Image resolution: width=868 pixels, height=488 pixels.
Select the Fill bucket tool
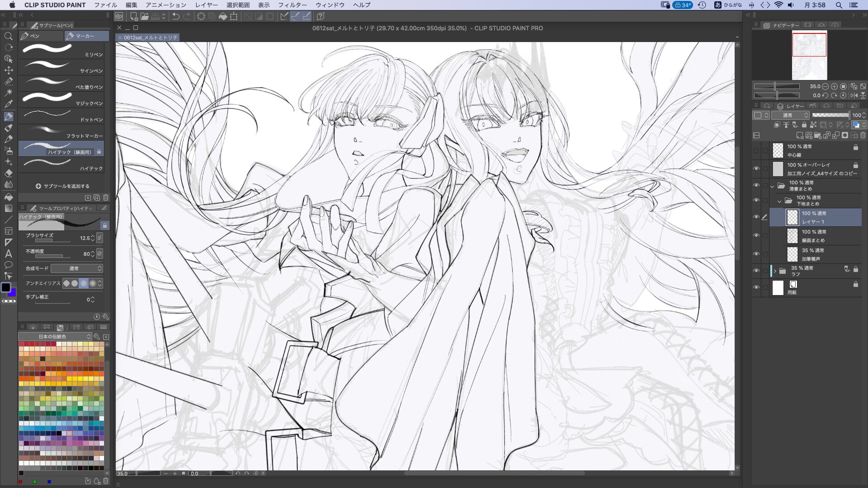(8, 197)
